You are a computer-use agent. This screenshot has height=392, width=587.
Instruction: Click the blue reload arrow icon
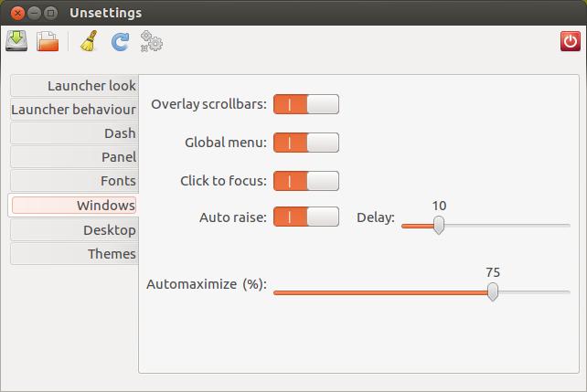(x=120, y=41)
